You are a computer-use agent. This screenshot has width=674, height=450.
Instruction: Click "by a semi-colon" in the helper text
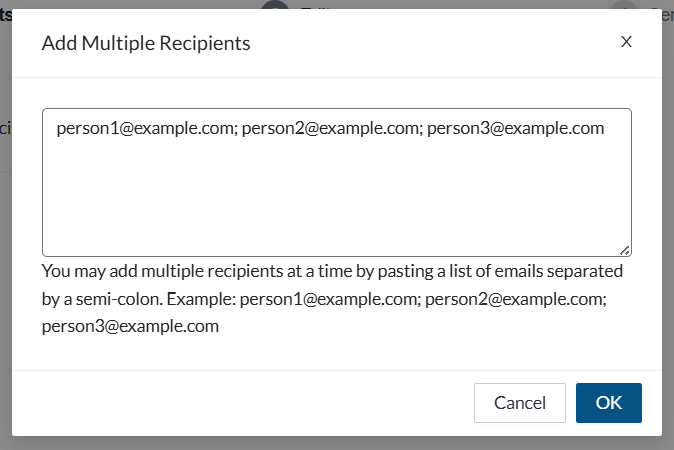(102, 299)
